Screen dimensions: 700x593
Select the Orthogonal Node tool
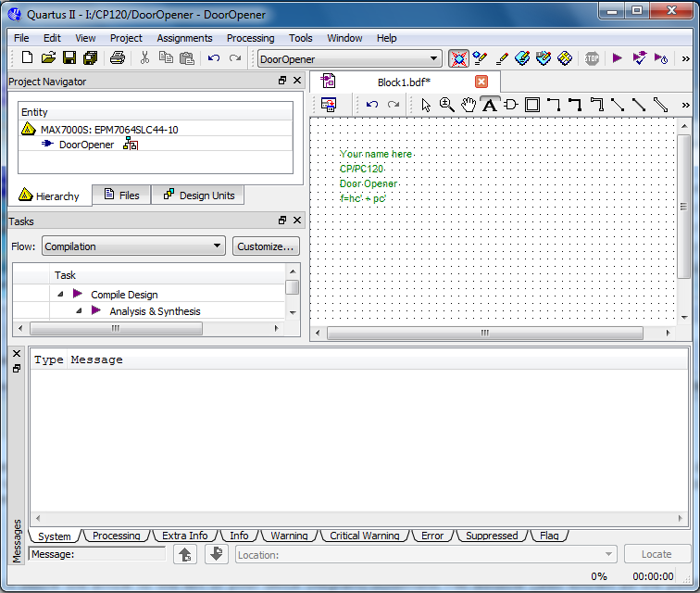[554, 105]
